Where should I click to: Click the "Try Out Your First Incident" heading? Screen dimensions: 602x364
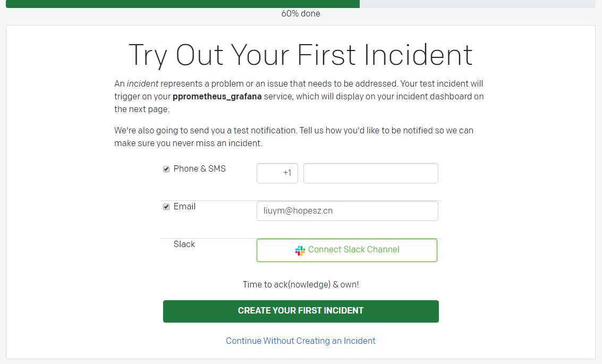[x=301, y=55]
